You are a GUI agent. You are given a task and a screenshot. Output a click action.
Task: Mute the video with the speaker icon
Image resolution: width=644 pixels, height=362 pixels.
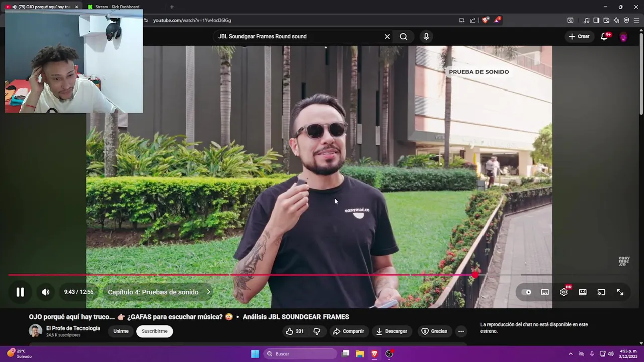45,292
